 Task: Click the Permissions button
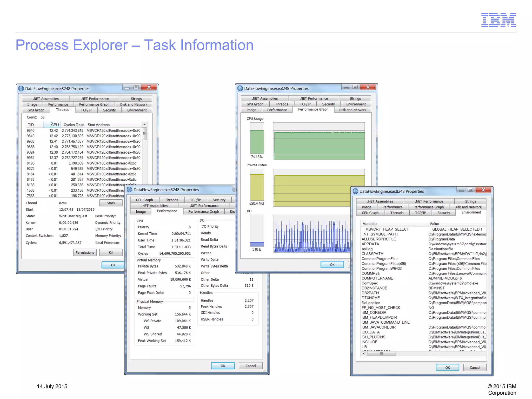tap(85, 252)
